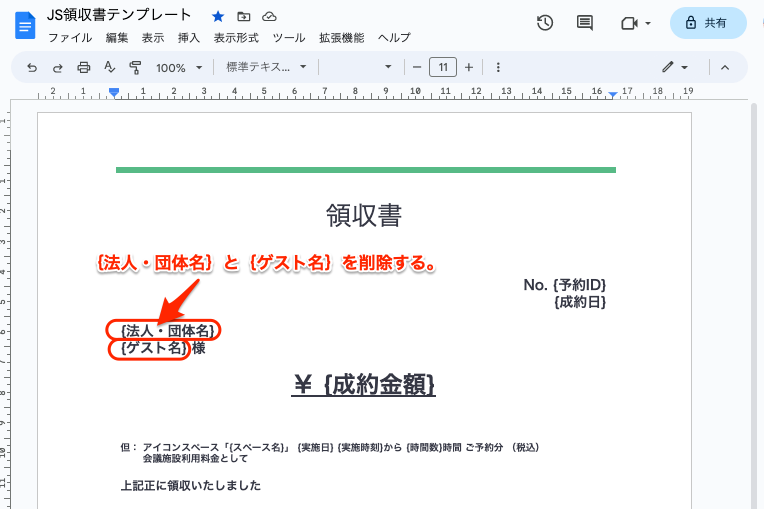The image size is (764, 509).
Task: Click the font size field showing 11
Action: coord(443,67)
